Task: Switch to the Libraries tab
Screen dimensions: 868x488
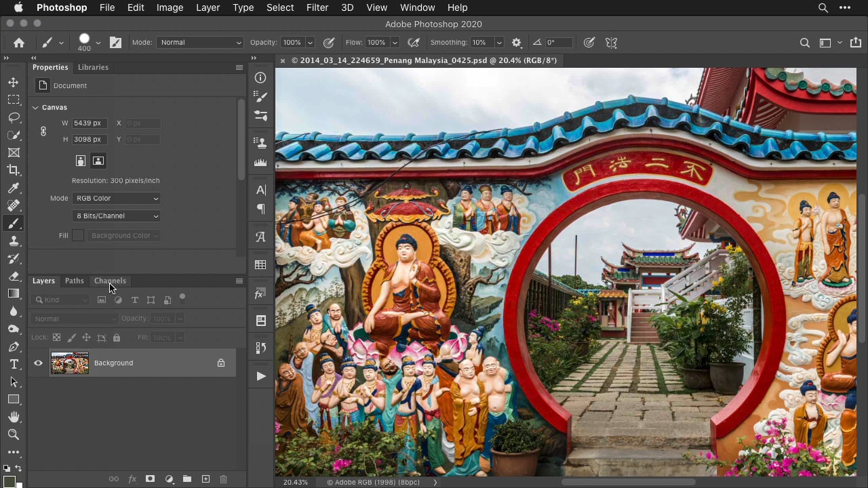Action: (x=93, y=67)
